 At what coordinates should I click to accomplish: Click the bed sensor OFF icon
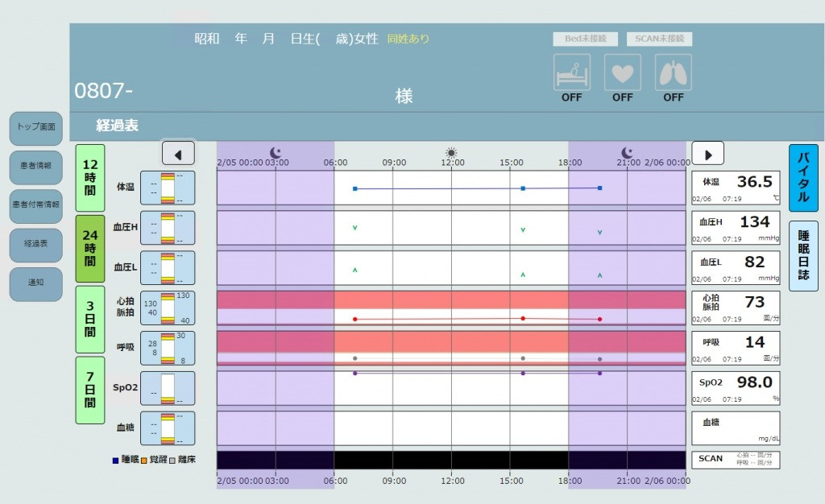tap(571, 72)
